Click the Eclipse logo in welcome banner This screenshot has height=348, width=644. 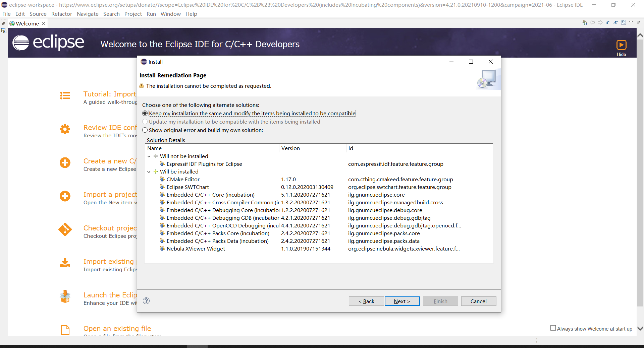pos(48,43)
